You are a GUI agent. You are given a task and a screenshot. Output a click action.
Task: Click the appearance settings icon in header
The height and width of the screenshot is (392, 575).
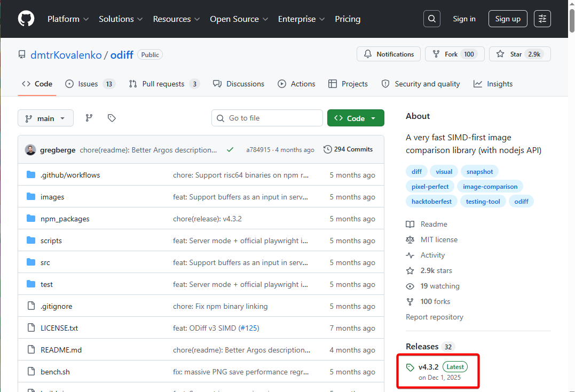click(542, 19)
